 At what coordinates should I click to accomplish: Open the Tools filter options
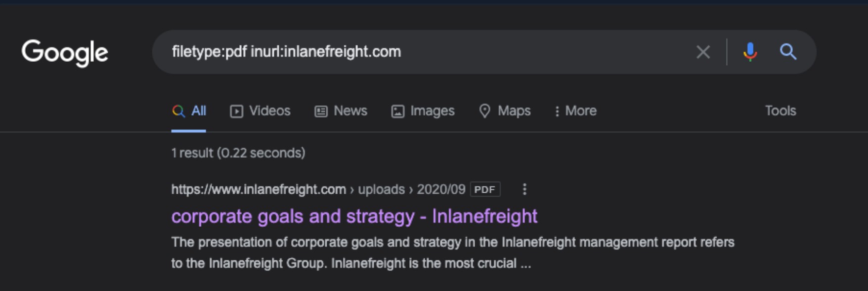(781, 111)
